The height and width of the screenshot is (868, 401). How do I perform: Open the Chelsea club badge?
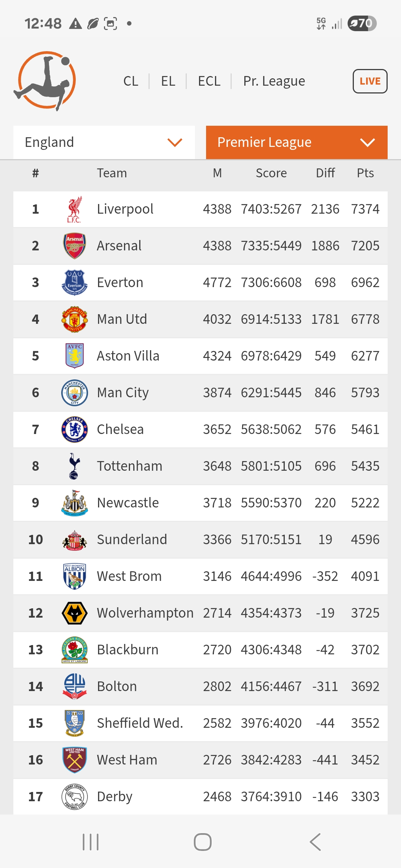point(74,429)
